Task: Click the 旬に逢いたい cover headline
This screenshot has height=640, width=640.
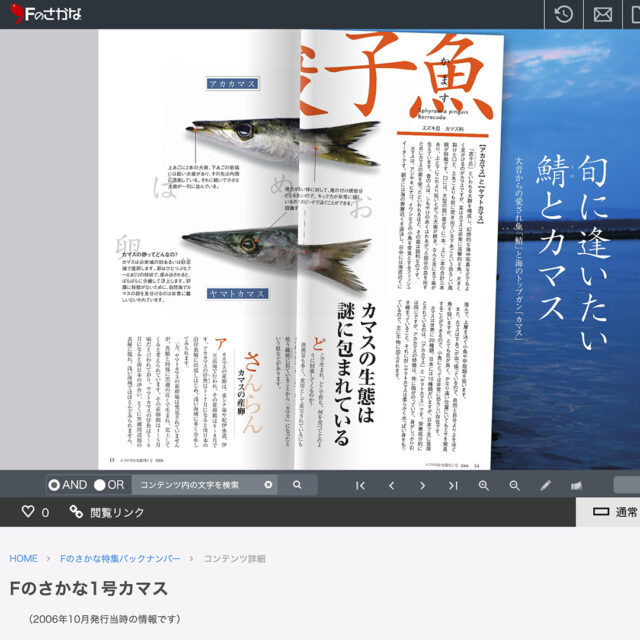Action: click(x=594, y=252)
